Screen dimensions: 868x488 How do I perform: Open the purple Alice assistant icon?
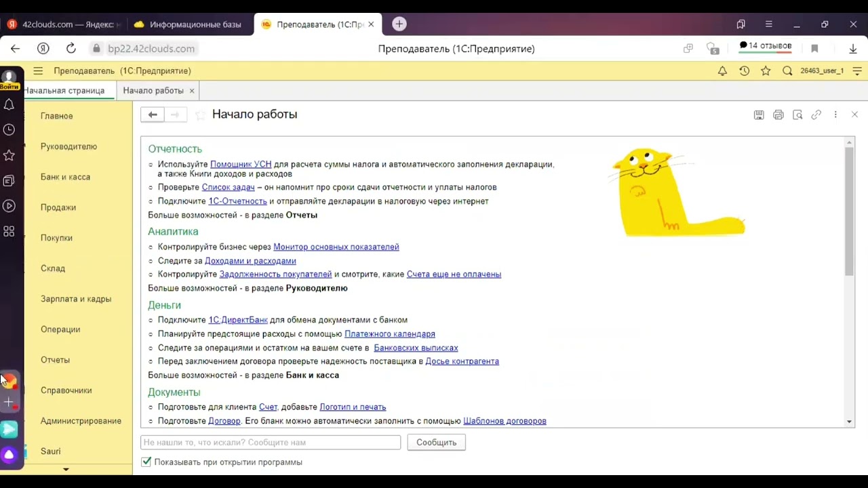pyautogui.click(x=9, y=455)
